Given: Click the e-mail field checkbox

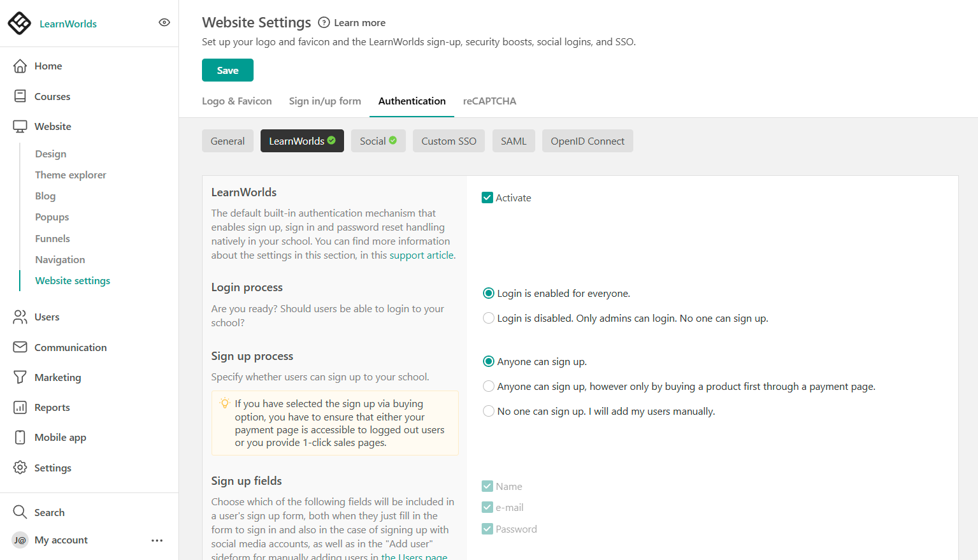Looking at the screenshot, I should click(487, 507).
